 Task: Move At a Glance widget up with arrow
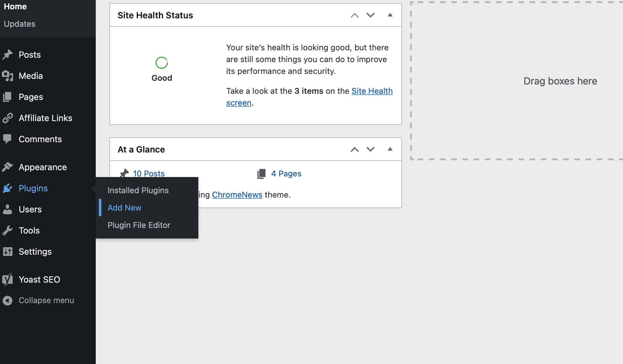[354, 149]
